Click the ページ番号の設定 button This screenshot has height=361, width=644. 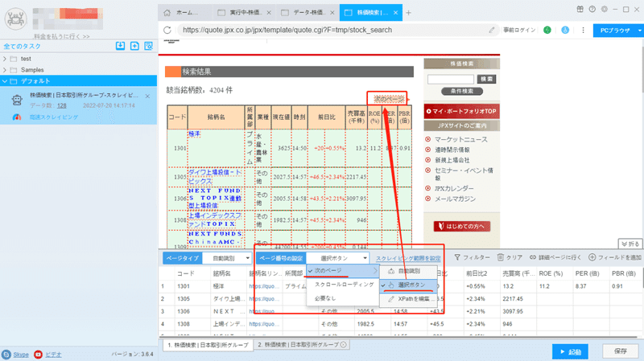281,258
